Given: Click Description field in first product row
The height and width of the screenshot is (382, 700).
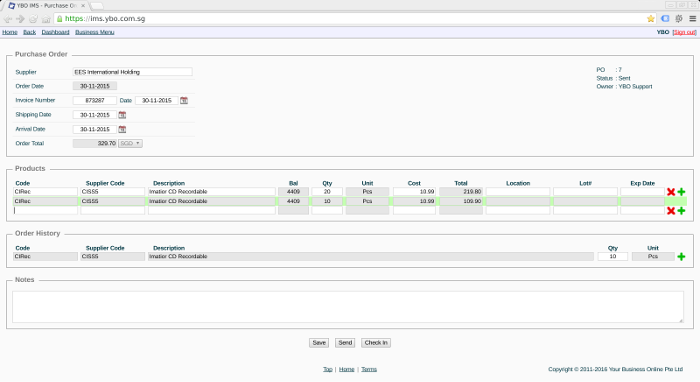Looking at the screenshot, I should (x=212, y=191).
